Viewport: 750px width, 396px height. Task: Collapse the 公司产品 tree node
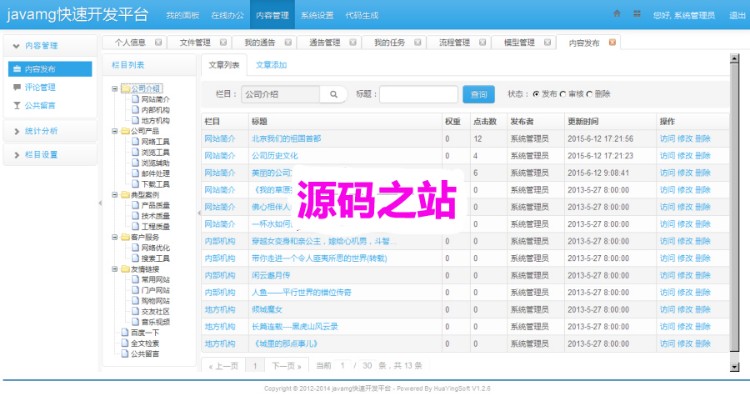115,131
